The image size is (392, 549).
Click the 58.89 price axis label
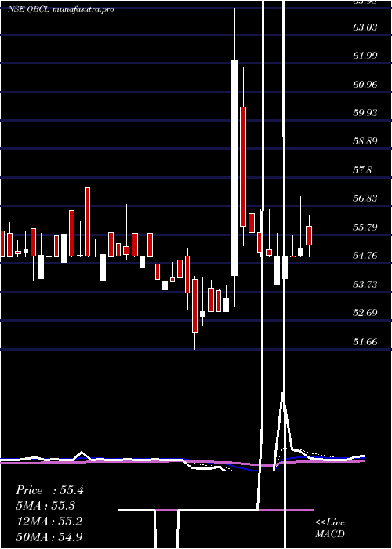(x=365, y=141)
